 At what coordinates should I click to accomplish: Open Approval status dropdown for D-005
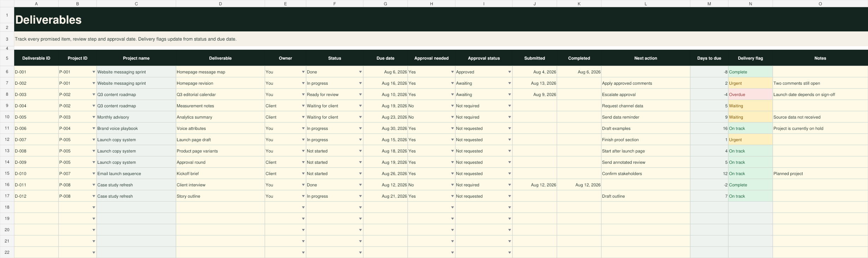509,117
